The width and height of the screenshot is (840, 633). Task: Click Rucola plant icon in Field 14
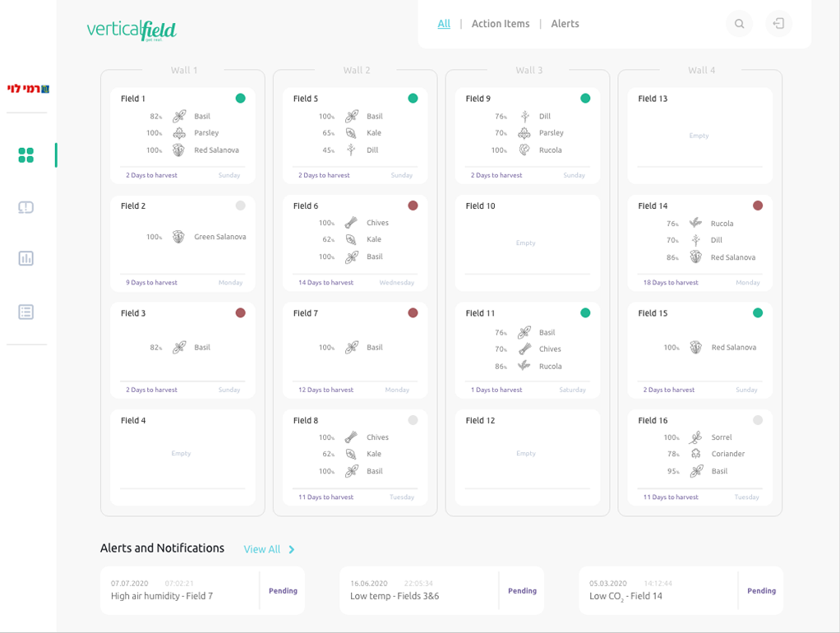coord(696,223)
